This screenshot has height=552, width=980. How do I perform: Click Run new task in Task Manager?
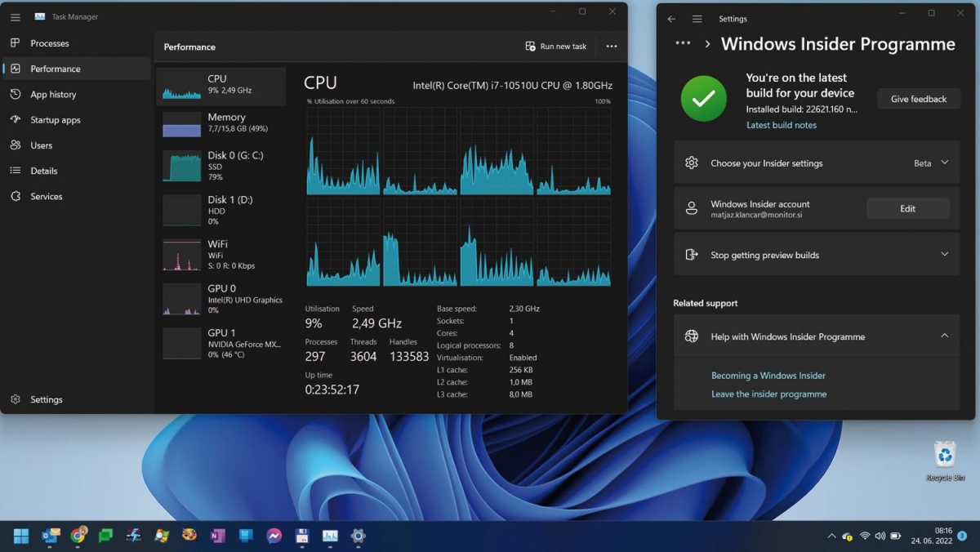(556, 47)
